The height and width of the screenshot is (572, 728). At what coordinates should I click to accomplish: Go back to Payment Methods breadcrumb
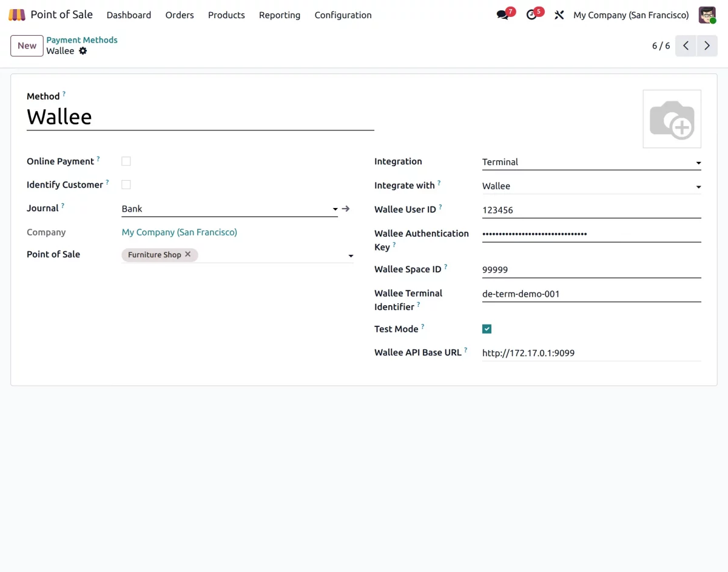pyautogui.click(x=82, y=40)
